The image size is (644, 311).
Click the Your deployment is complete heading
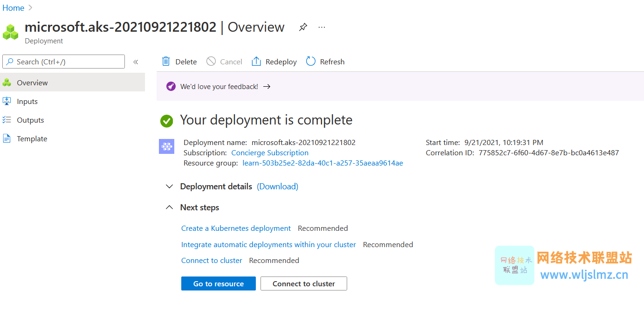coord(266,120)
